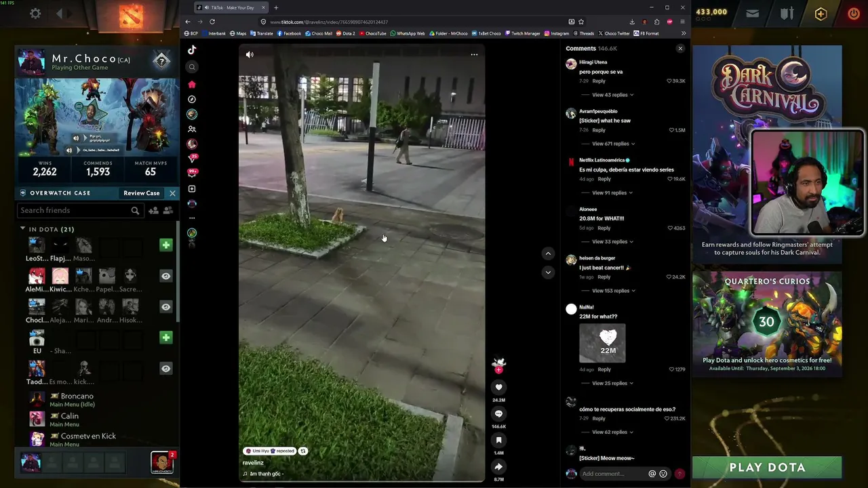Open the ChocoTube bookmark
The height and width of the screenshot is (488, 868).
(x=372, y=33)
